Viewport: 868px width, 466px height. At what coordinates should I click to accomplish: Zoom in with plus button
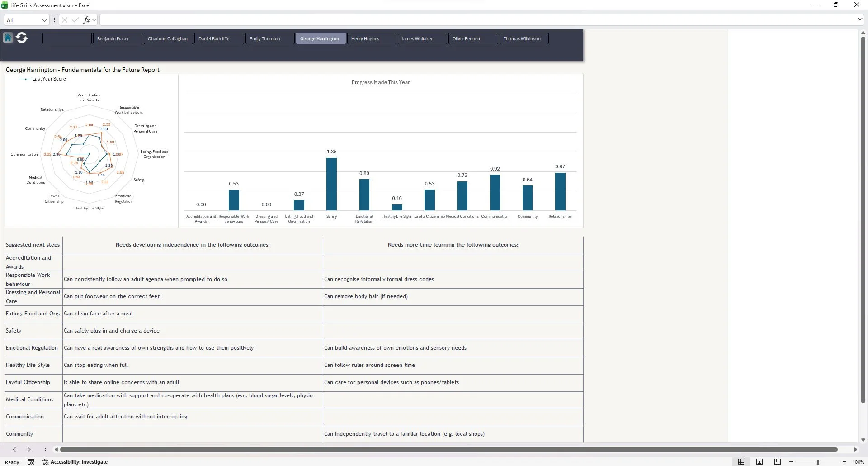[844, 462]
